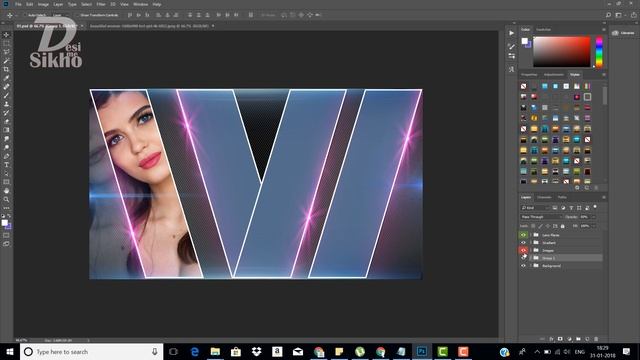The width and height of the screenshot is (640, 360).
Task: Select the Brush tool
Action: point(6,96)
